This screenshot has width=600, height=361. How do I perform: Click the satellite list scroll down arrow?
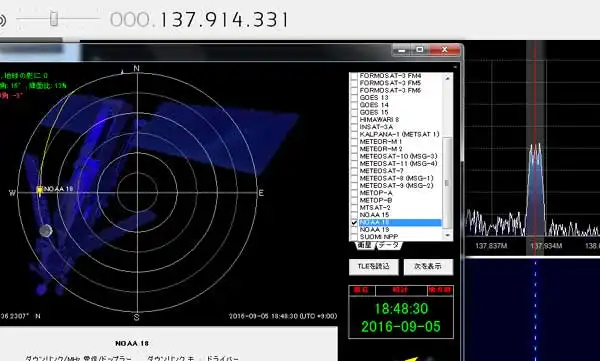coord(447,236)
